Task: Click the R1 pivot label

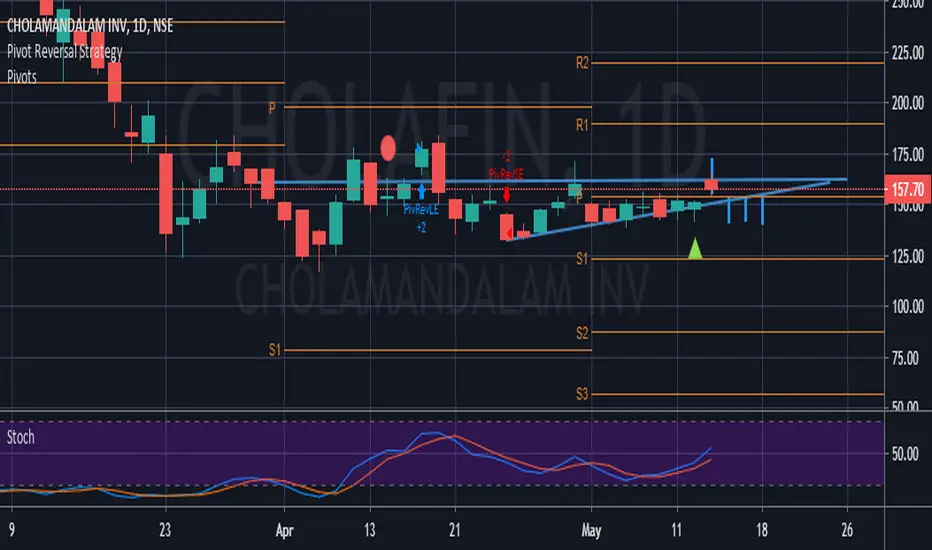Action: 582,125
